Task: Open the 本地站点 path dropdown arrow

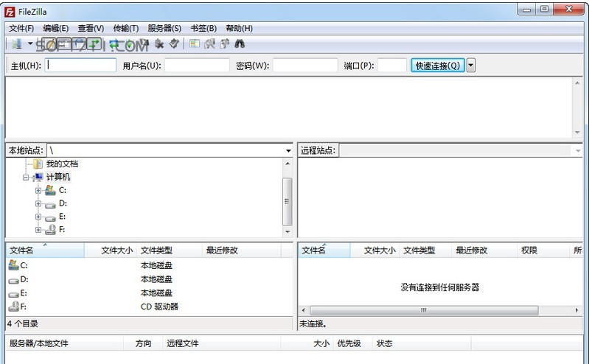Action: 288,151
